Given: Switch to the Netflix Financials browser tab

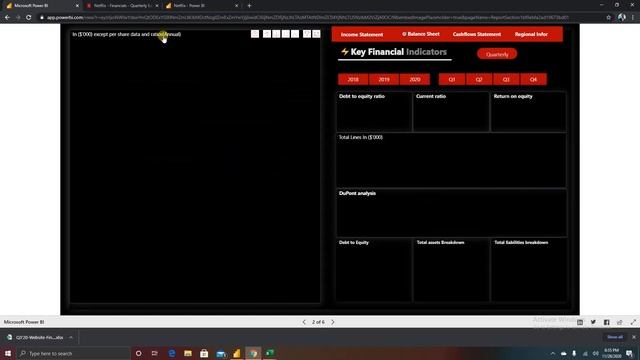Looking at the screenshot, I should click(x=122, y=6).
